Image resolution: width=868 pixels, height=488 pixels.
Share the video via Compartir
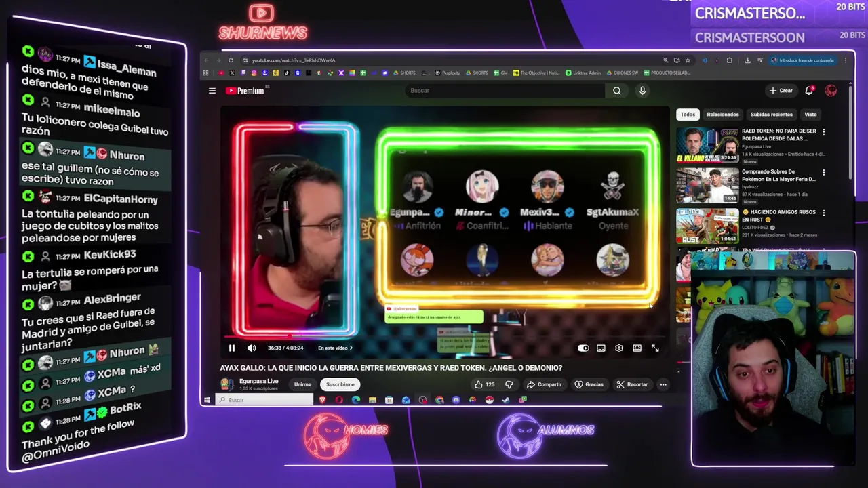(x=545, y=384)
